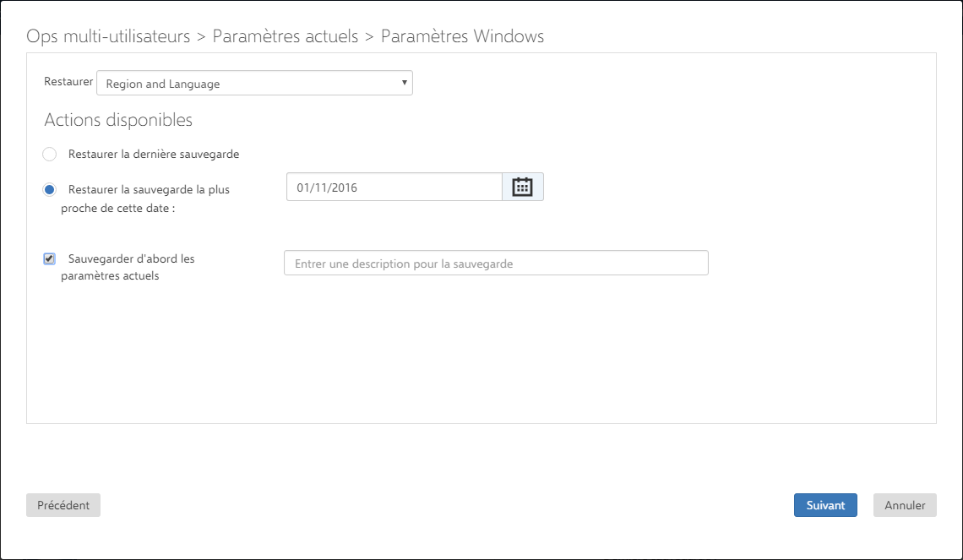Focus the backup description input field
This screenshot has width=963, height=560.
[496, 263]
